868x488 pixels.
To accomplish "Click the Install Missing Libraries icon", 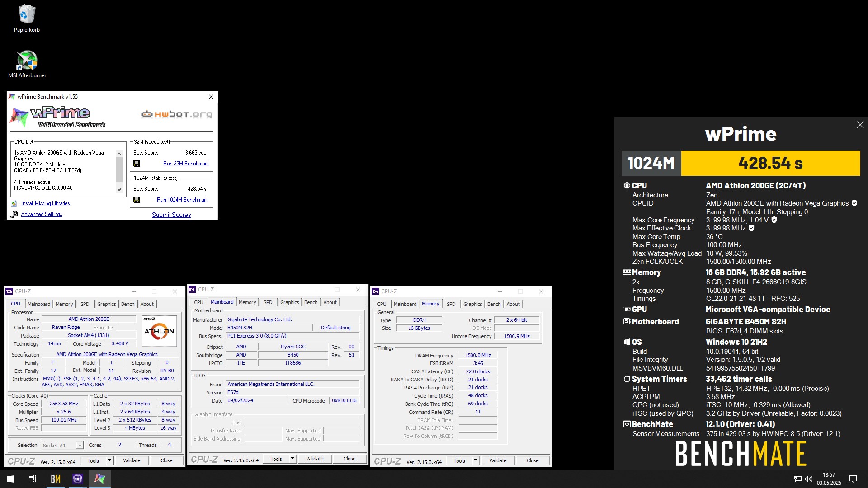I will [x=14, y=203].
